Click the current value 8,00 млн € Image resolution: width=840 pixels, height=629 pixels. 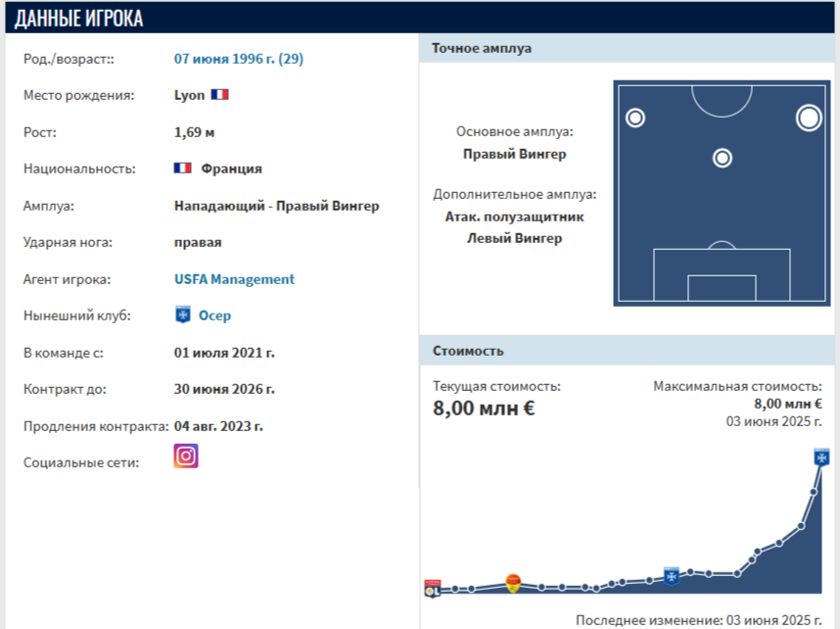coord(484,409)
